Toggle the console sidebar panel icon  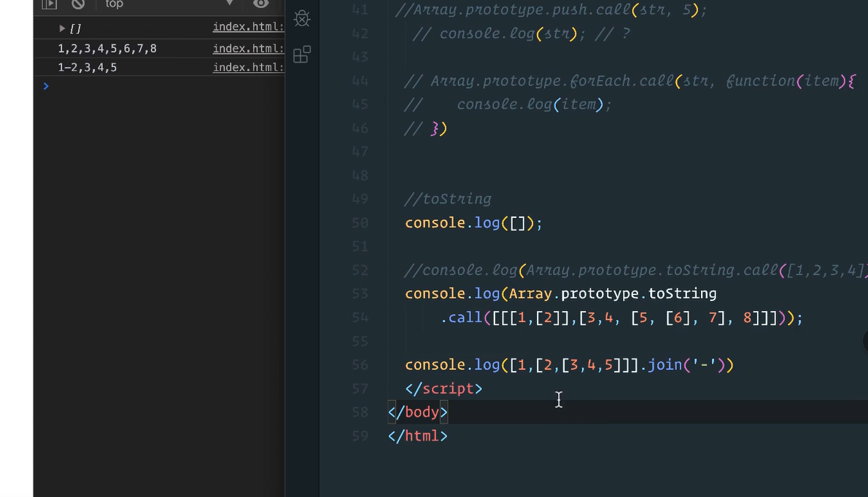pyautogui.click(x=50, y=4)
